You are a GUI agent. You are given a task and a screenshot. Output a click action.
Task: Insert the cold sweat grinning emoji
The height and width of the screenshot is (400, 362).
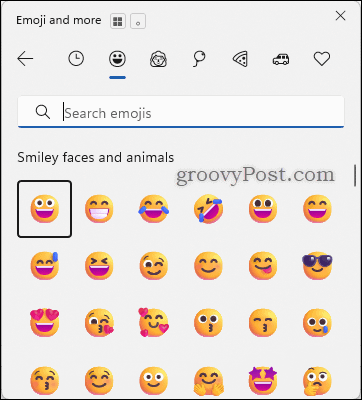pos(44,266)
